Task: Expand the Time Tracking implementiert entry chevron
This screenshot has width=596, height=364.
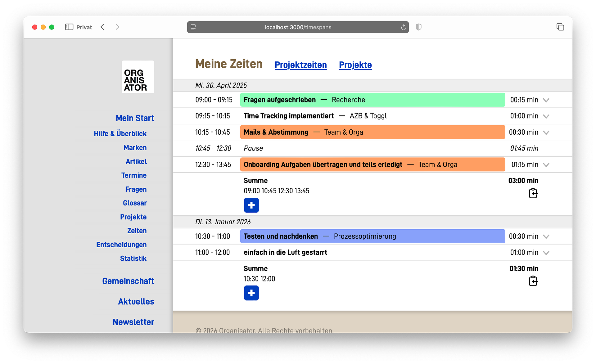Action: [x=546, y=116]
